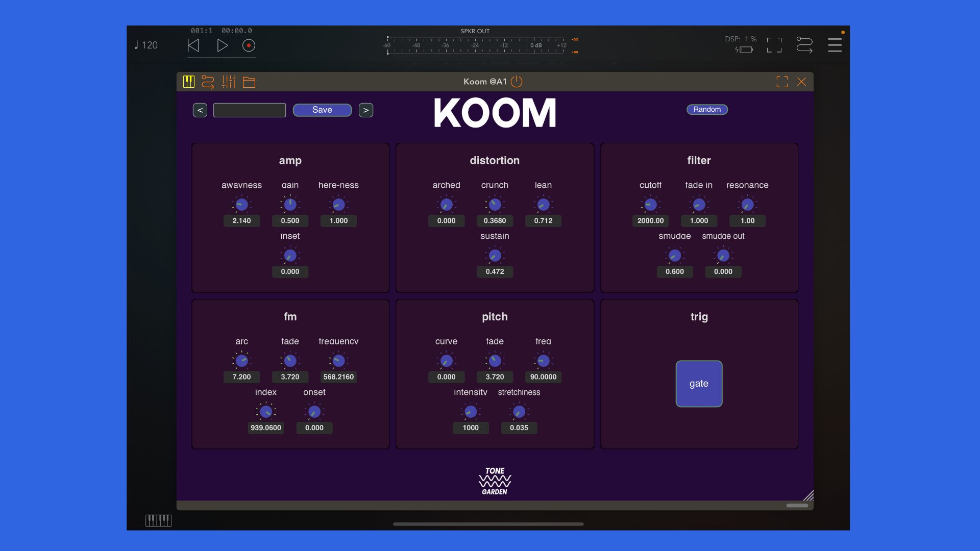Click the resize handle of plugin window

click(808, 495)
